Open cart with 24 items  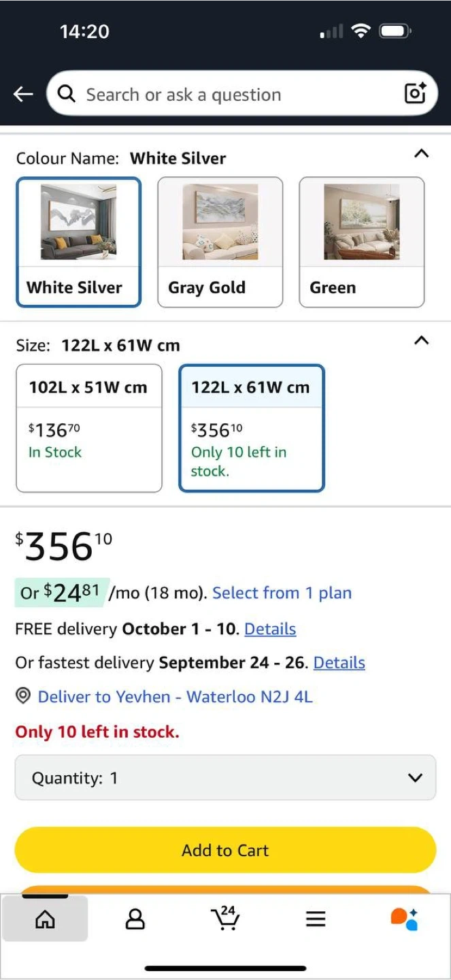click(226, 918)
